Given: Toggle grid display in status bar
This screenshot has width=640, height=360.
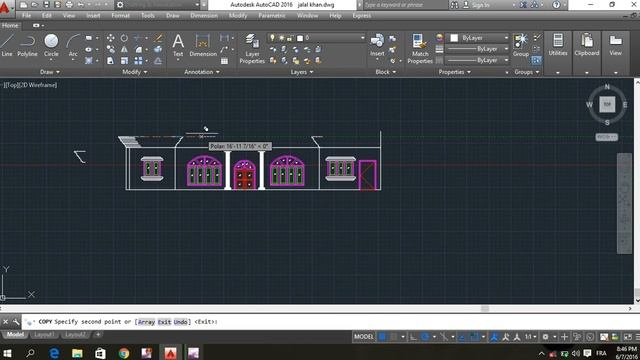Looking at the screenshot, I should click(x=382, y=337).
